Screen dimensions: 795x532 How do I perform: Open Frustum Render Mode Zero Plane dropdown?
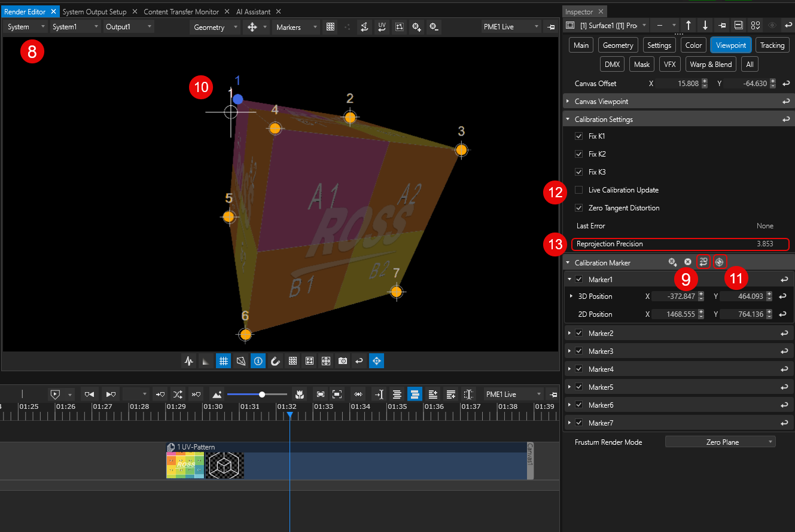point(720,442)
